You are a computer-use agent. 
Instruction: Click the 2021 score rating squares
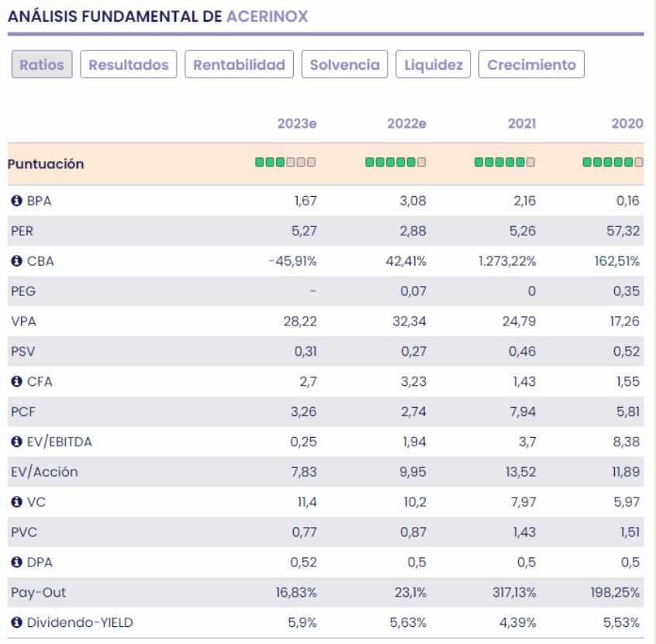504,164
